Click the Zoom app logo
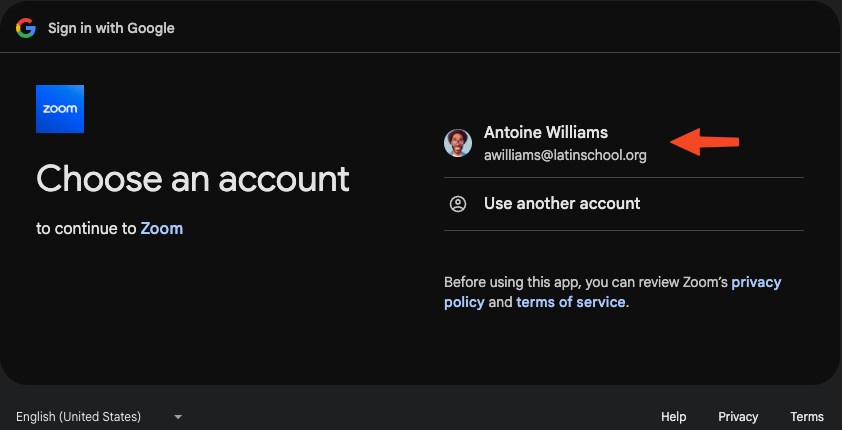Viewport: 842px width, 430px height. tap(60, 109)
